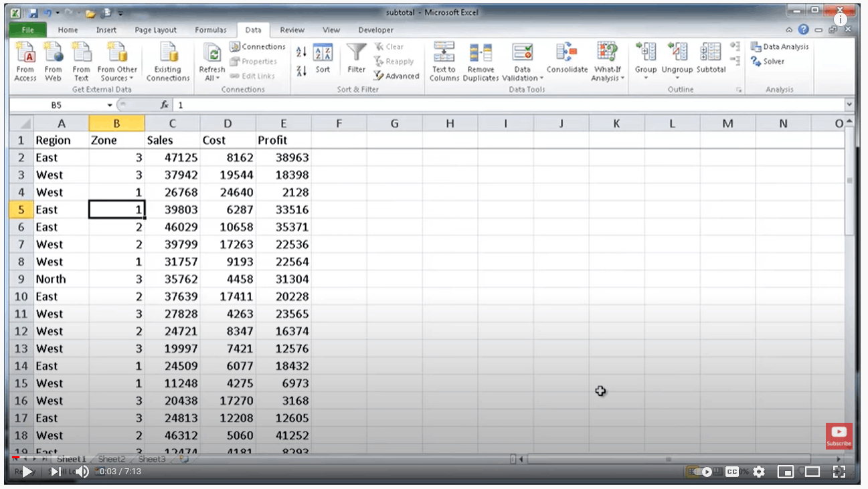The image size is (868, 489).
Task: Open Excel Help question mark
Action: (x=804, y=29)
